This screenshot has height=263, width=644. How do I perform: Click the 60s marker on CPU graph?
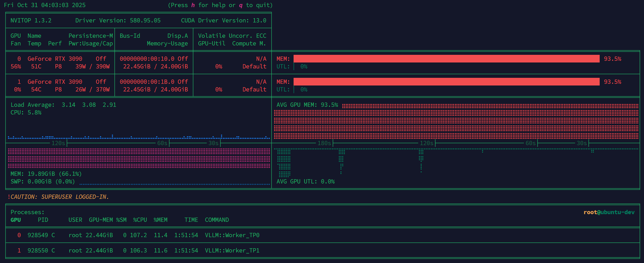pyautogui.click(x=162, y=143)
